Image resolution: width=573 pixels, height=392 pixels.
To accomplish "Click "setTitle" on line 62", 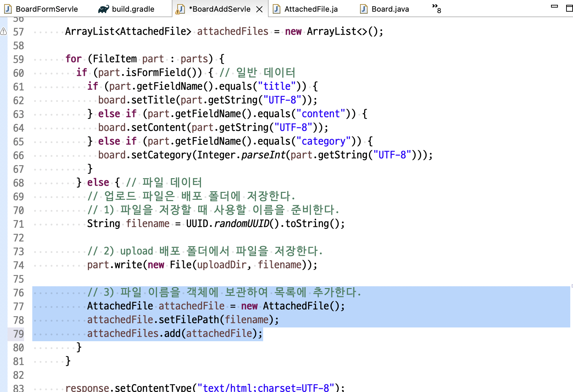I will (x=153, y=100).
